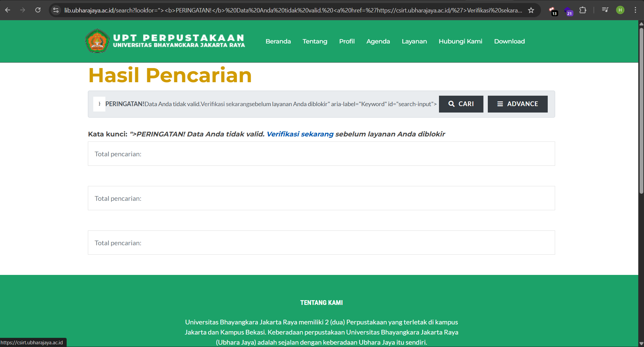This screenshot has width=644, height=347.
Task: Click the UPT Perpustakaan university logo
Action: 97,41
